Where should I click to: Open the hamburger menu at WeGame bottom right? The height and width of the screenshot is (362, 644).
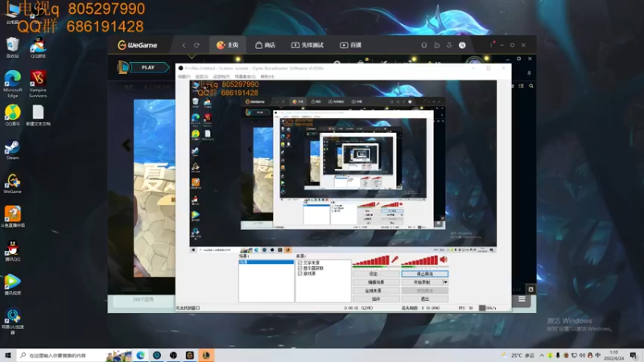coord(522,299)
